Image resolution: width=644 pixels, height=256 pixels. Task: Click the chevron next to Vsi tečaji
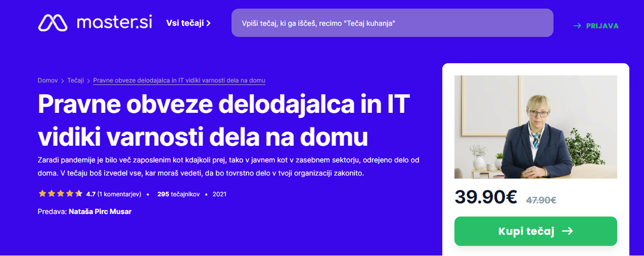[208, 23]
